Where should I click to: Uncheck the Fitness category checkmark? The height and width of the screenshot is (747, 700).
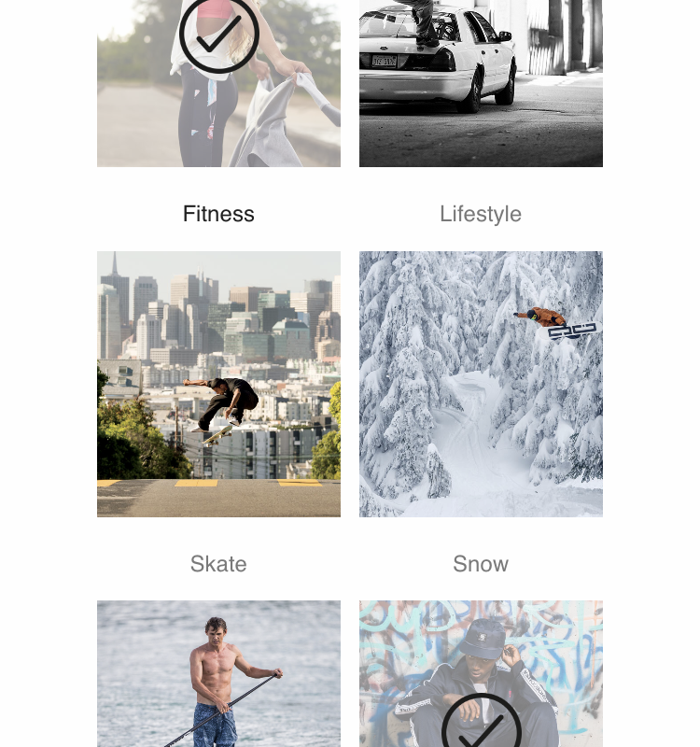point(219,34)
